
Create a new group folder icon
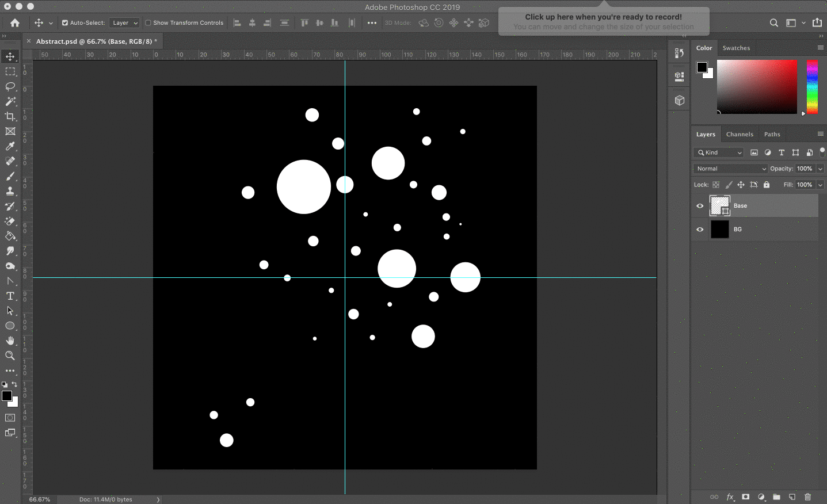(x=776, y=497)
